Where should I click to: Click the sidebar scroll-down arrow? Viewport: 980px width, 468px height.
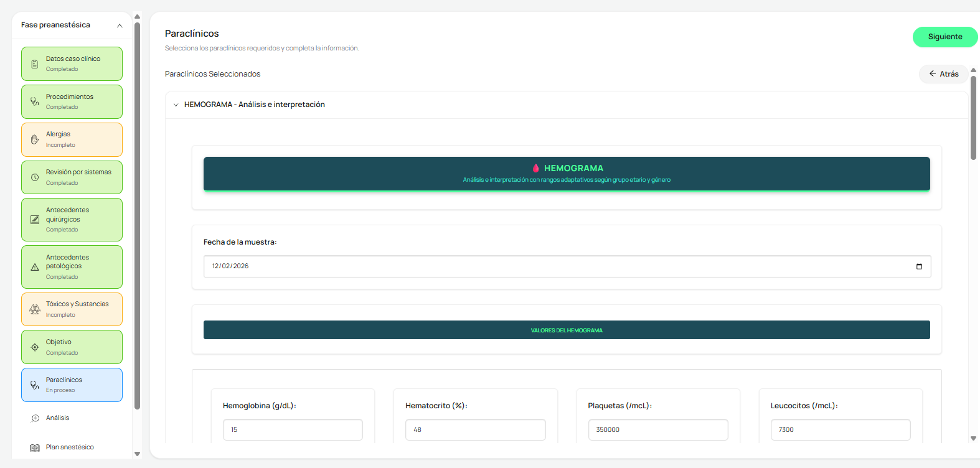pyautogui.click(x=138, y=454)
